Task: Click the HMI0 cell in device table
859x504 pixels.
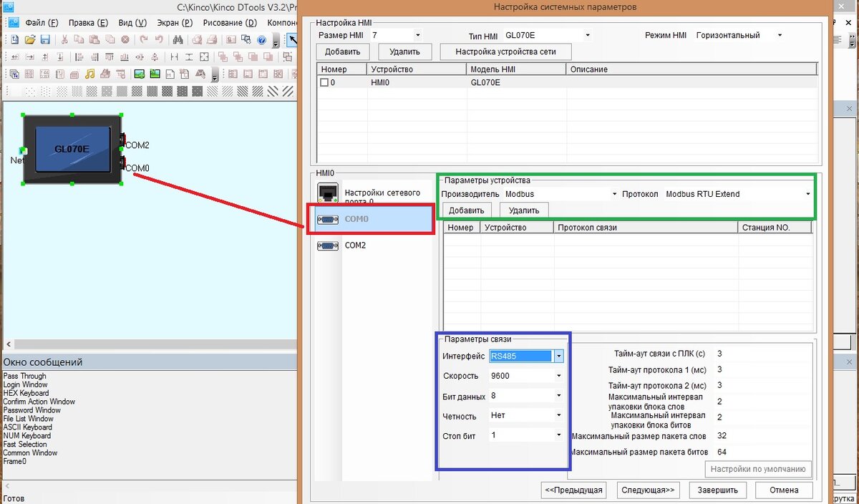Action: coord(417,82)
